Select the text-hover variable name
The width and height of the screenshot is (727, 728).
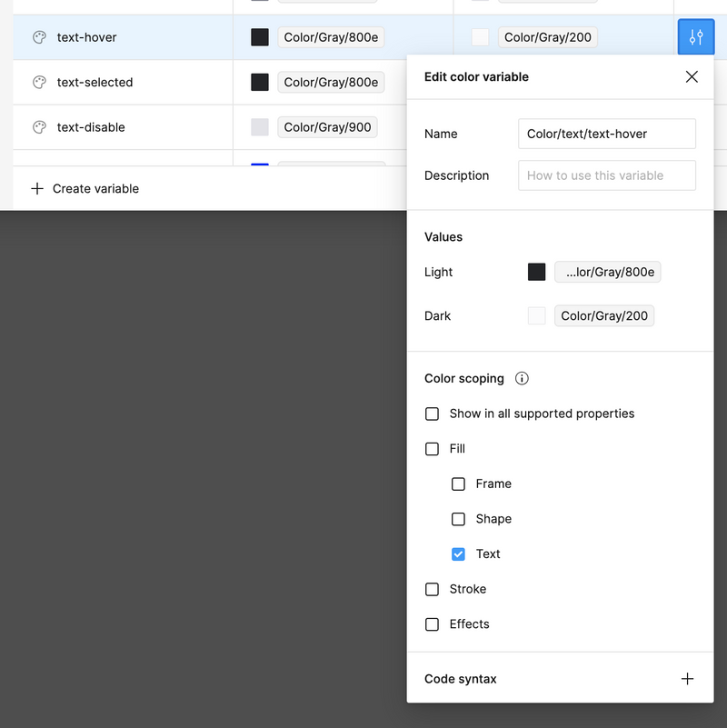[x=87, y=37]
